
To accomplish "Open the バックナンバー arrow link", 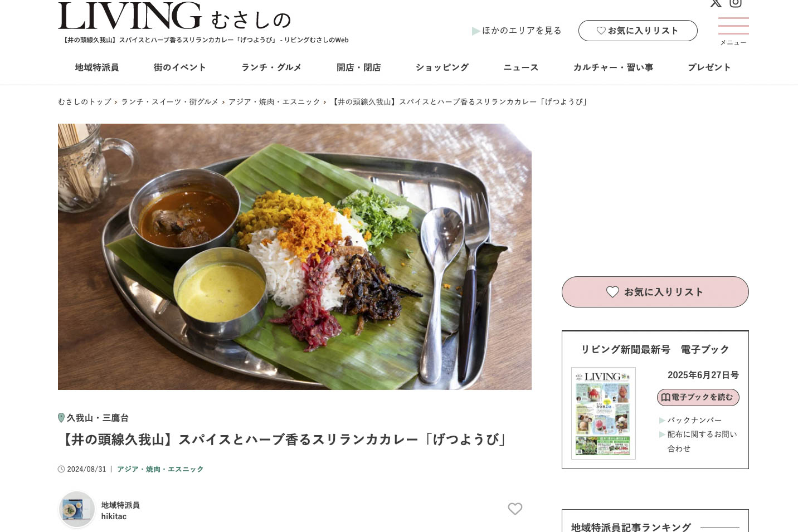I will click(x=690, y=420).
